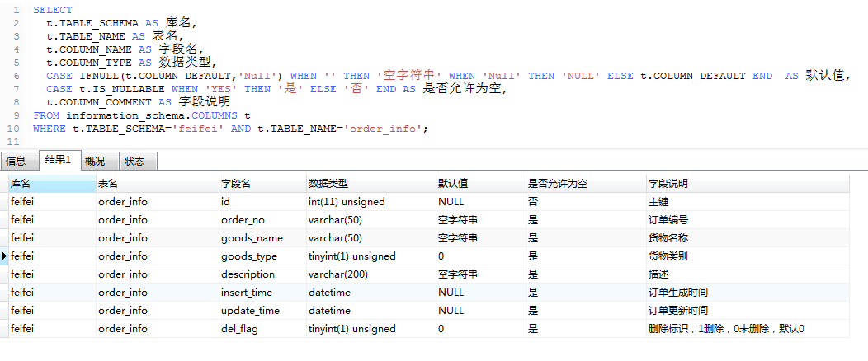This screenshot has height=361, width=868.
Task: Click the 货物名称 comment cell
Action: [x=748, y=238]
